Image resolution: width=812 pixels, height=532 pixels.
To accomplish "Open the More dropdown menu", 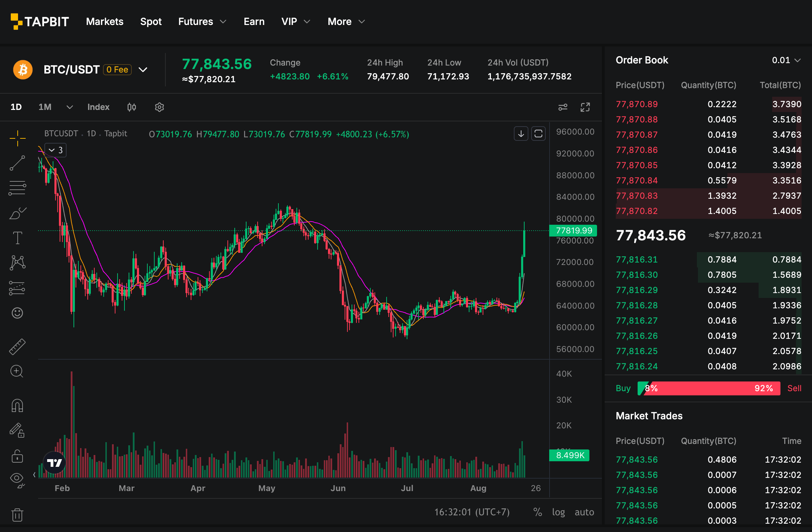I will click(x=346, y=22).
